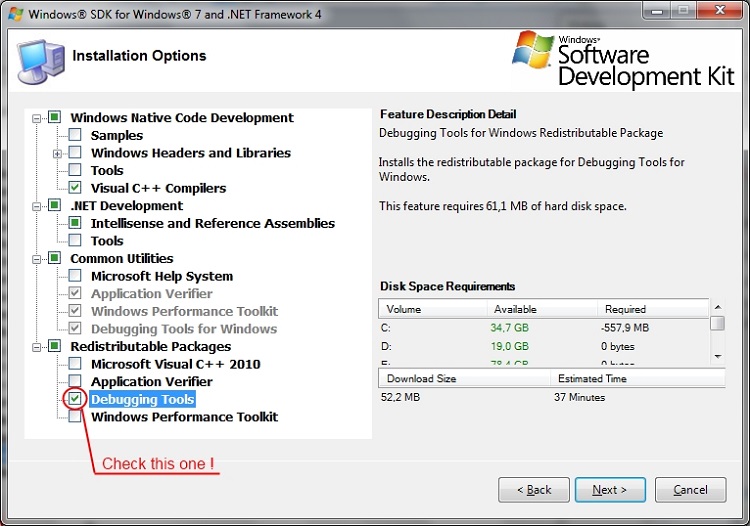Click the SDK installer icon in title bar
This screenshot has height=526, width=750.
click(x=15, y=14)
